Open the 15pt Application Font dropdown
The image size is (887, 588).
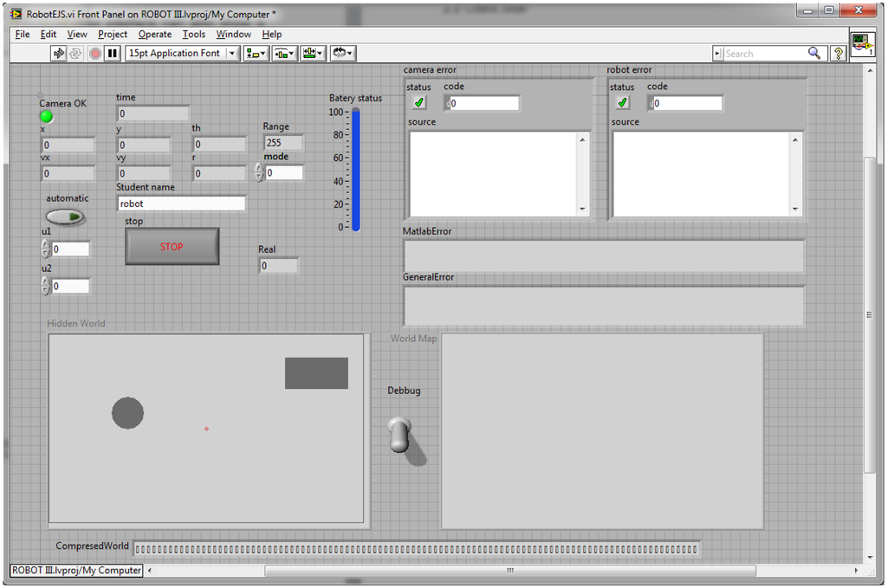coord(182,54)
